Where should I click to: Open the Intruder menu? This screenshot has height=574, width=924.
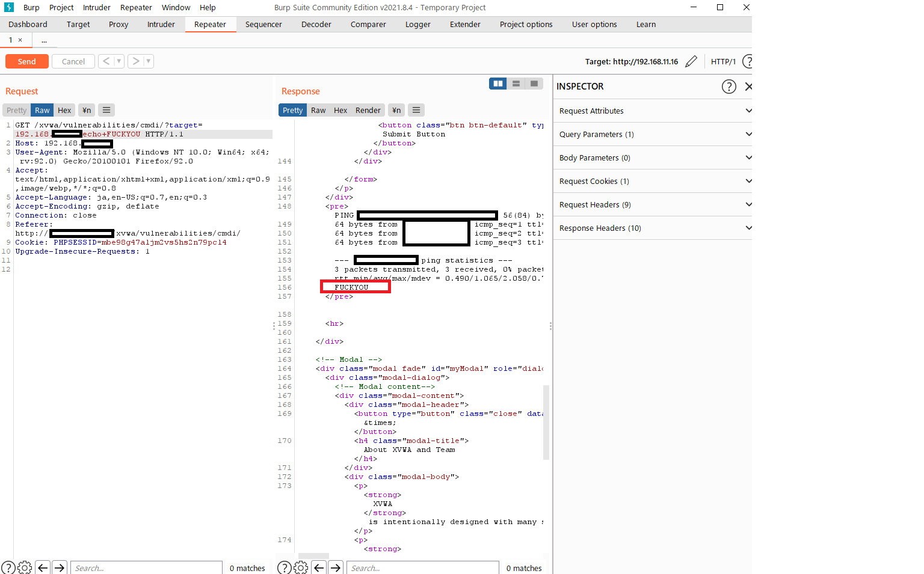(97, 7)
